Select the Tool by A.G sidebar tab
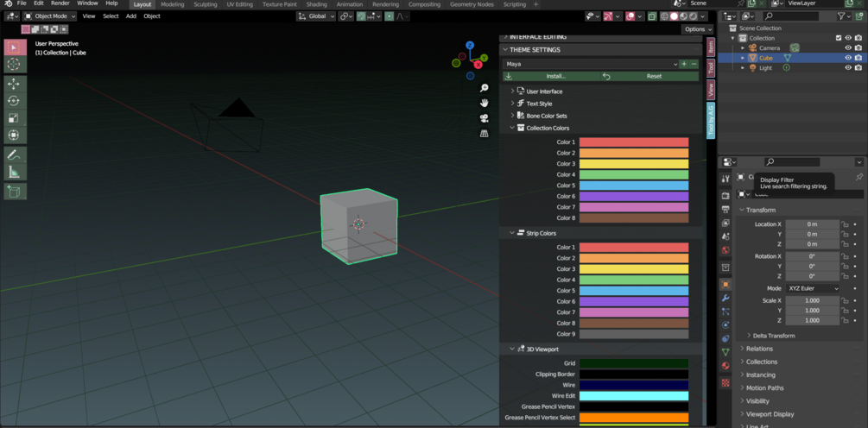This screenshot has width=868, height=428. point(711,121)
